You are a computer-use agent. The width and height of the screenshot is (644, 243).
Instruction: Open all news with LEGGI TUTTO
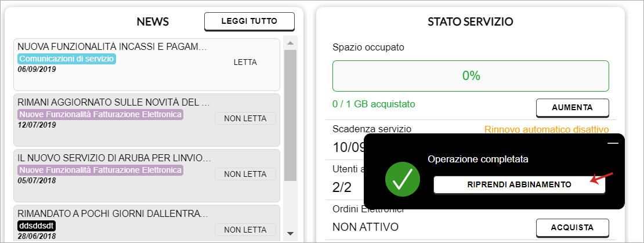(249, 21)
